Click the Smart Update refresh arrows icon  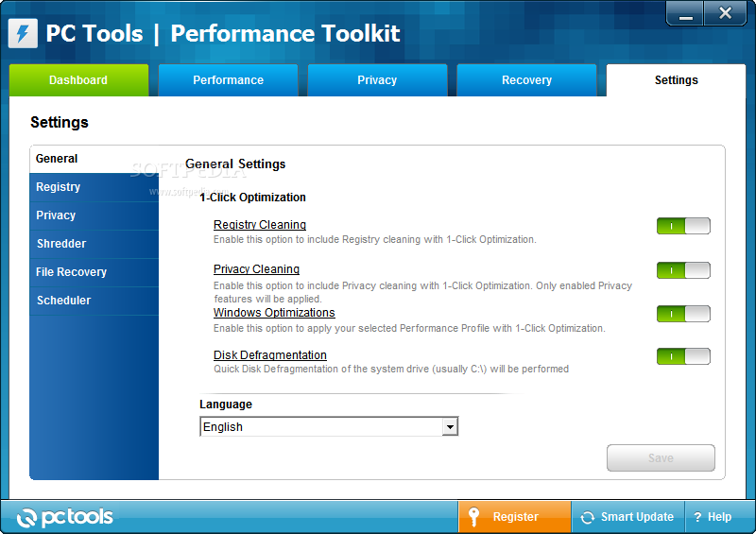587,517
